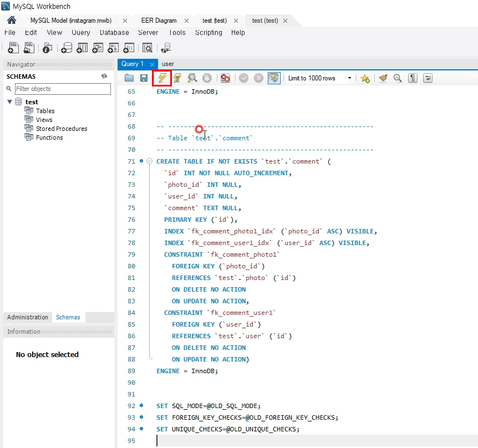Select Functions under test schema
478x448 pixels.
(x=49, y=138)
